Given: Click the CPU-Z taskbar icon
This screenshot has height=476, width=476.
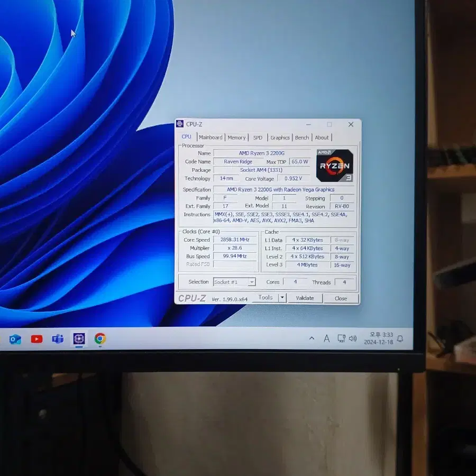Looking at the screenshot, I should (x=79, y=338).
